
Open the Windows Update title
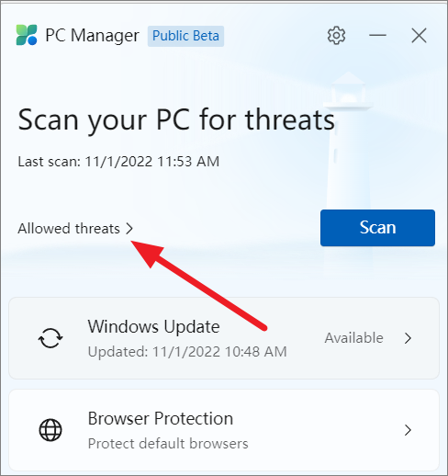point(153,326)
